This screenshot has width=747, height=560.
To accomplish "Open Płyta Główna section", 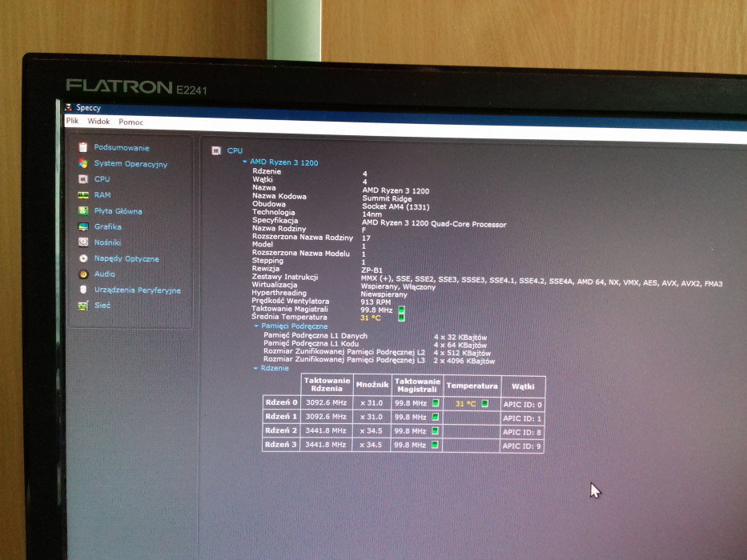I will (x=118, y=211).
